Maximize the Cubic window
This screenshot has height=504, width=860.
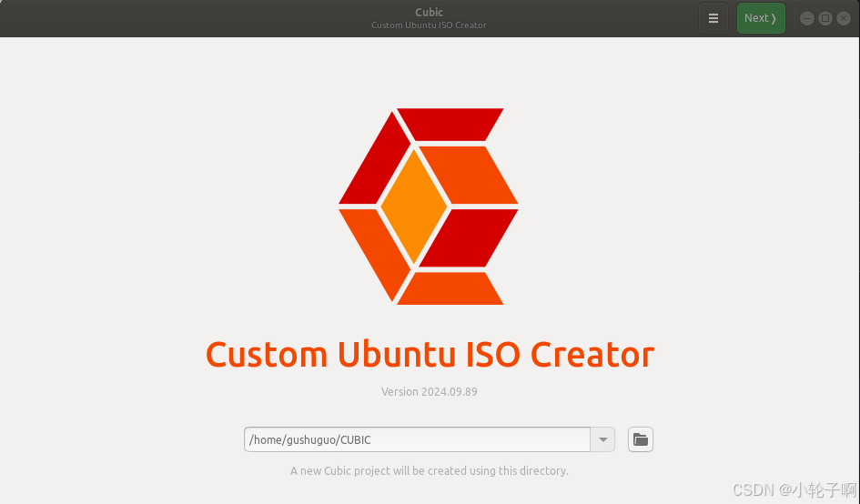click(x=825, y=18)
